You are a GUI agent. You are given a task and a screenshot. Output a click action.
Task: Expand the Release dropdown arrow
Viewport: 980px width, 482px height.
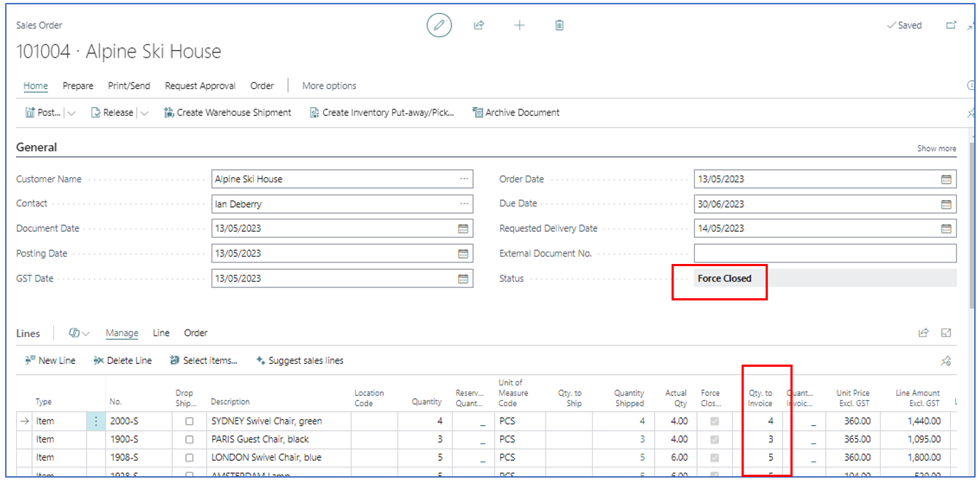144,113
